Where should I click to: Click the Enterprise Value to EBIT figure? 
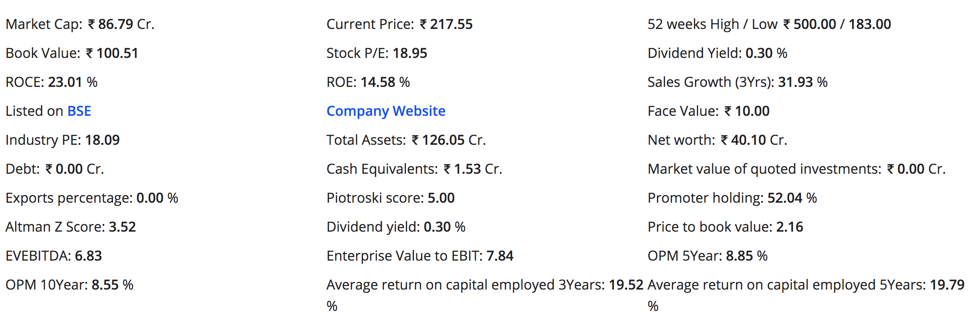point(500,256)
